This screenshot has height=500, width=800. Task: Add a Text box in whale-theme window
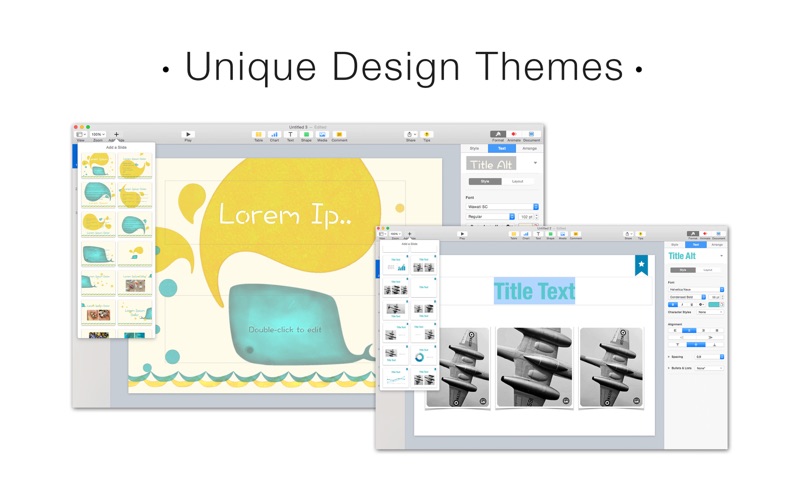290,135
